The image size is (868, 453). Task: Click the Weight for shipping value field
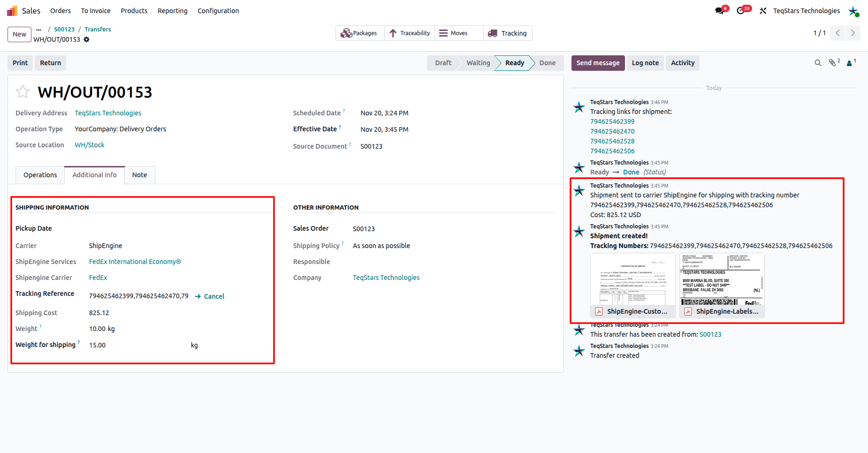138,345
